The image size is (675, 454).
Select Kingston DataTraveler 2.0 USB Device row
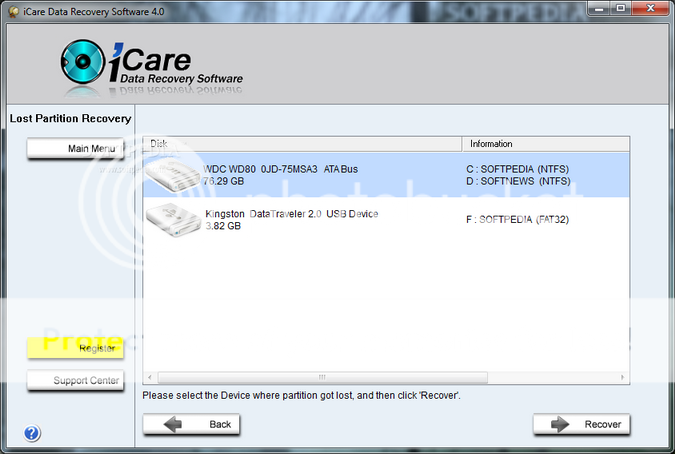coord(386,219)
